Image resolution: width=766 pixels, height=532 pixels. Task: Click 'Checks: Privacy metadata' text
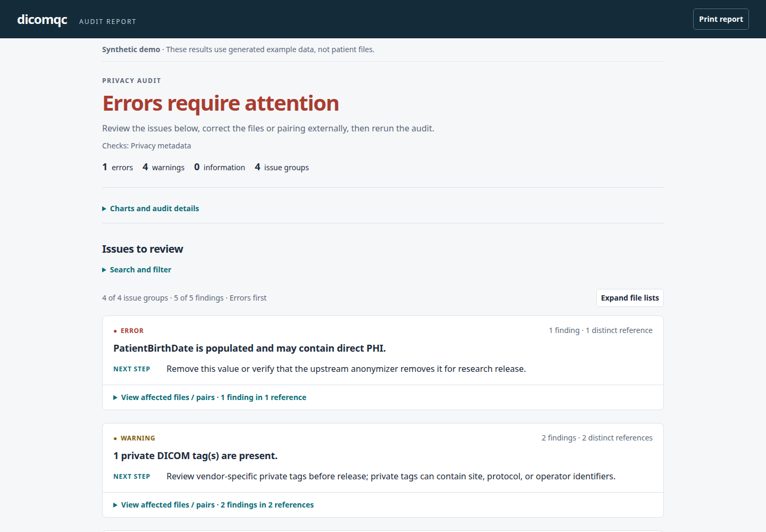146,146
